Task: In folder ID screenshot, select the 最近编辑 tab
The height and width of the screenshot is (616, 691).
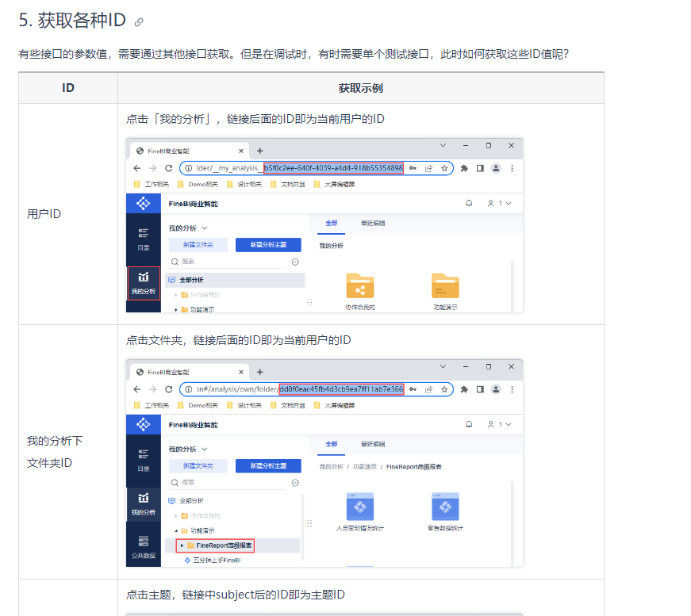Action: (373, 444)
